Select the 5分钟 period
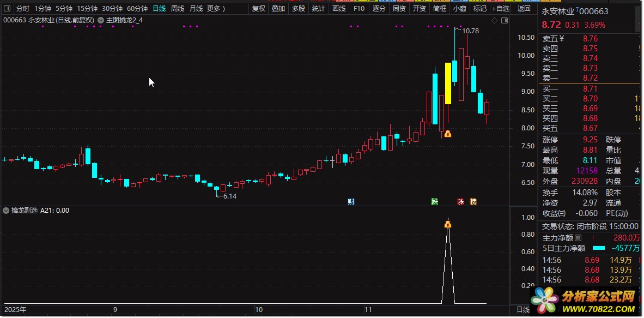The height and width of the screenshot is (318, 644). pyautogui.click(x=64, y=9)
